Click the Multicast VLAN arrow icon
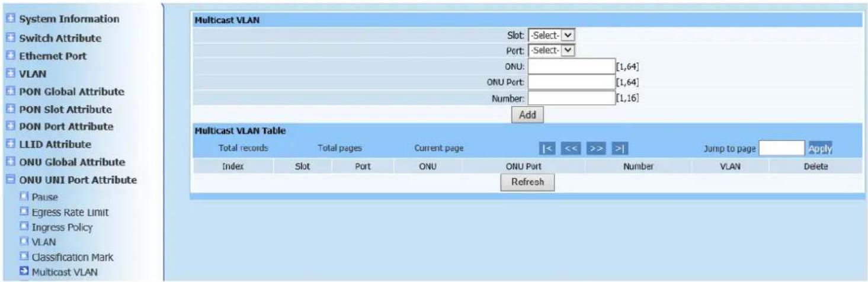This screenshot has width=868, height=282. 24,272
